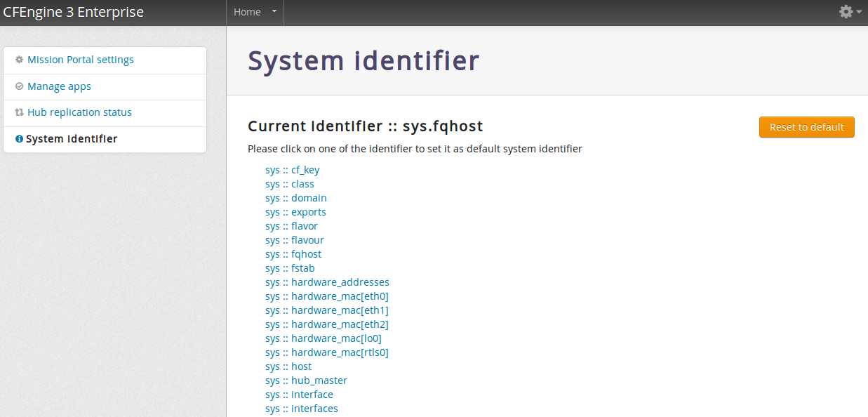Image resolution: width=868 pixels, height=417 pixels.
Task: Open the settings gear in top-right corner
Action: 846,12
